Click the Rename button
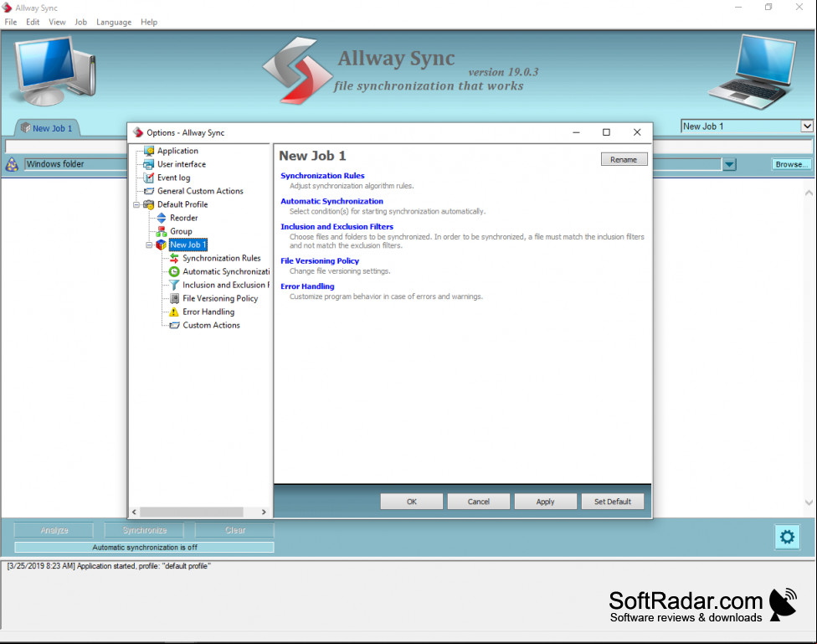The image size is (817, 644). tap(624, 160)
